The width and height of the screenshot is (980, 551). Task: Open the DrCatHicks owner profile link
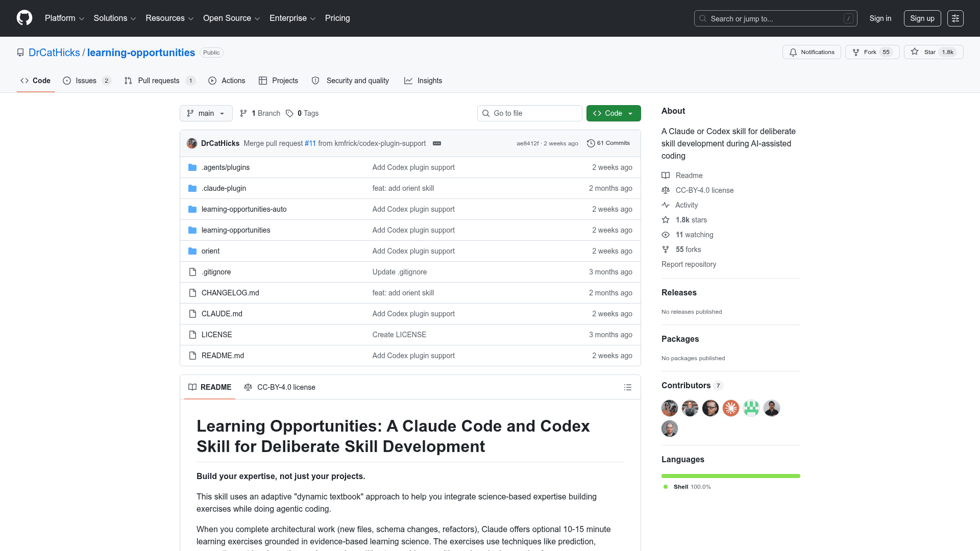pyautogui.click(x=54, y=53)
